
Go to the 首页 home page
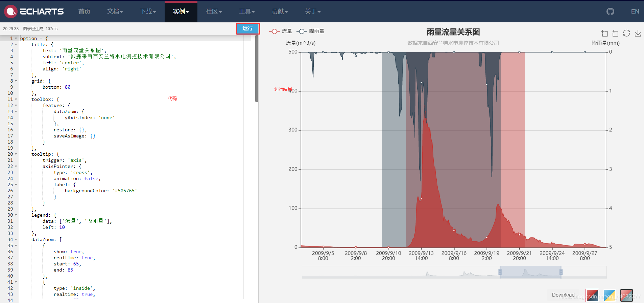point(84,12)
